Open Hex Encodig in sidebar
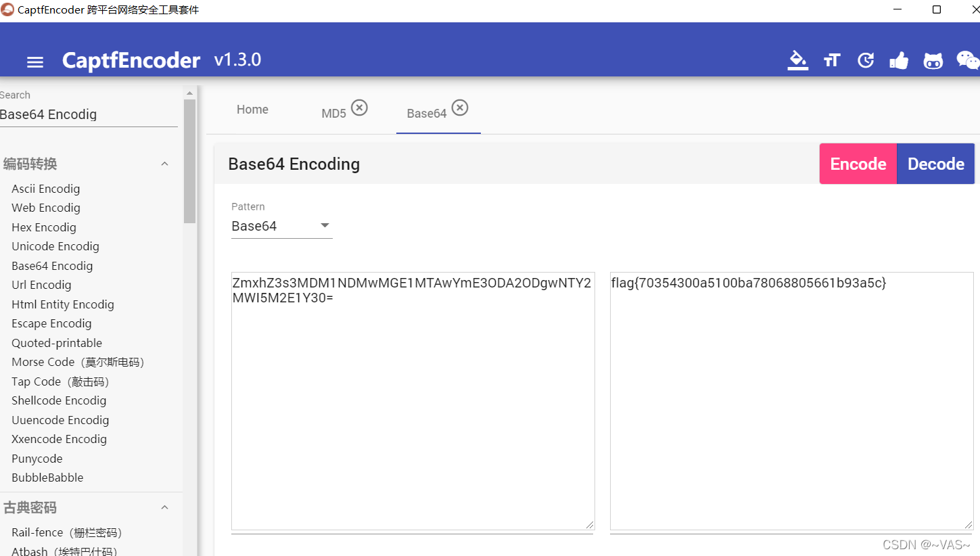This screenshot has height=556, width=980. coord(44,227)
